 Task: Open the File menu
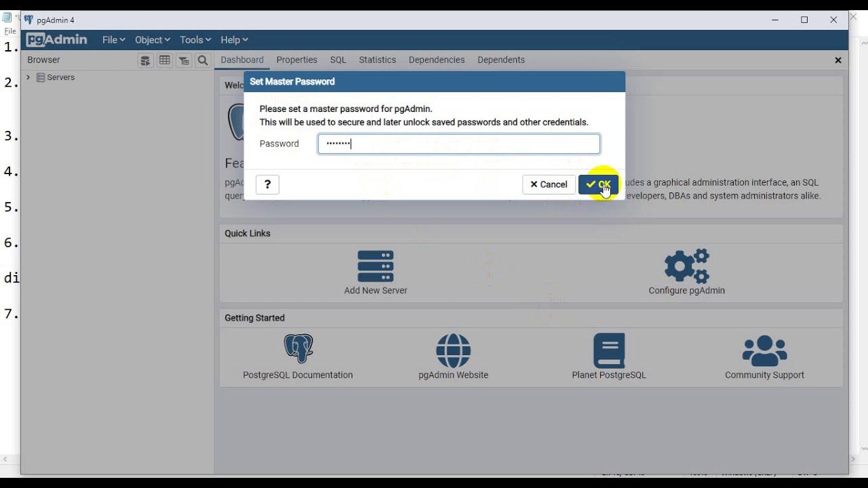(113, 40)
